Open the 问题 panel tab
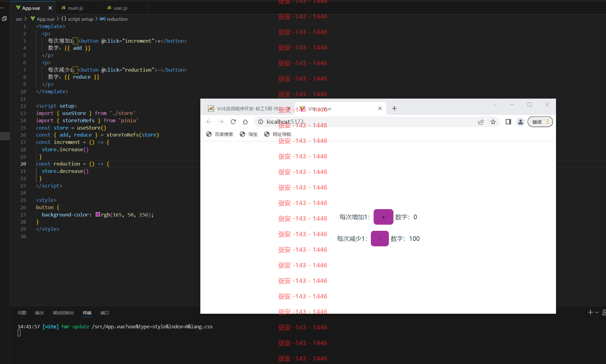The height and width of the screenshot is (364, 606). tap(22, 313)
